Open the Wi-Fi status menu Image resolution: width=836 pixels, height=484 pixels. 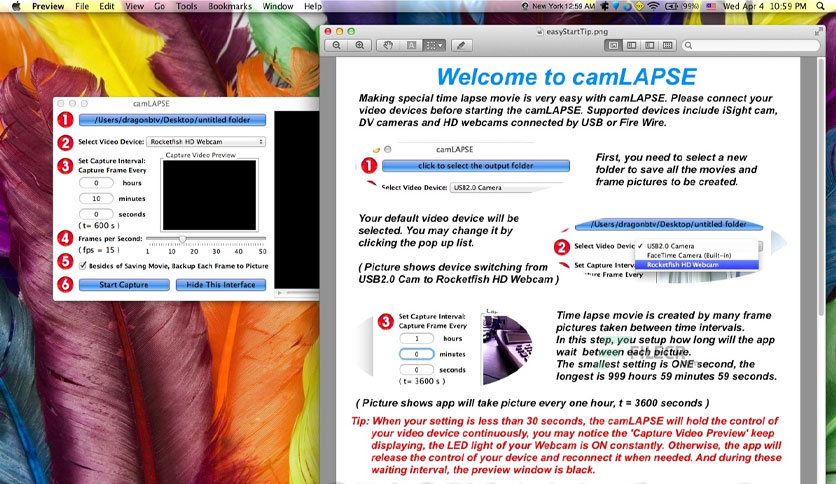coord(653,6)
